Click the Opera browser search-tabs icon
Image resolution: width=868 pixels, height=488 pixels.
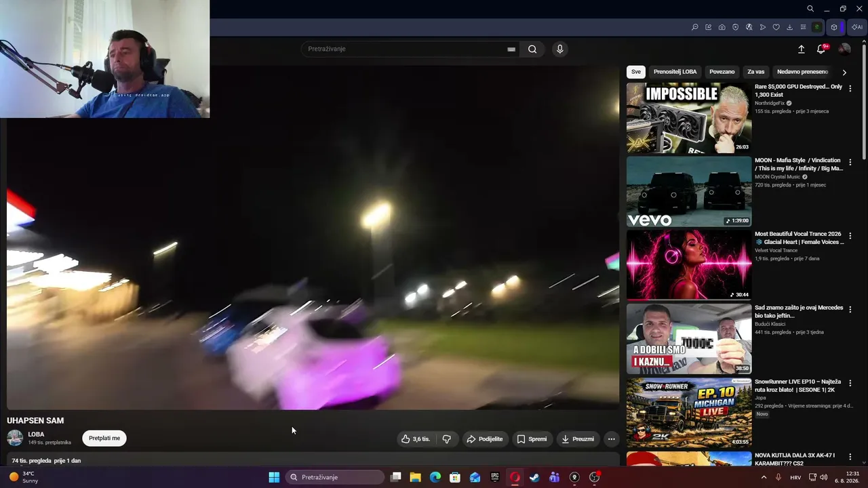coord(810,9)
